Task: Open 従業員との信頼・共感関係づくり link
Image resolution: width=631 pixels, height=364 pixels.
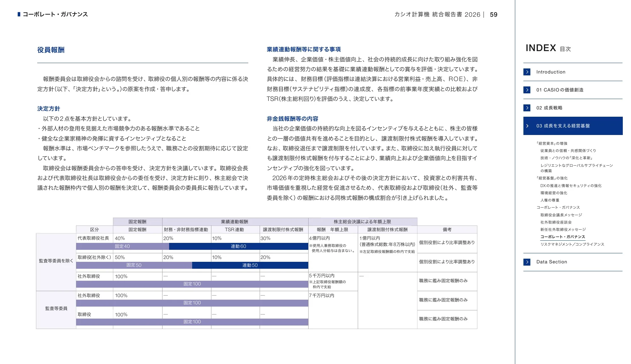Action: point(568,151)
